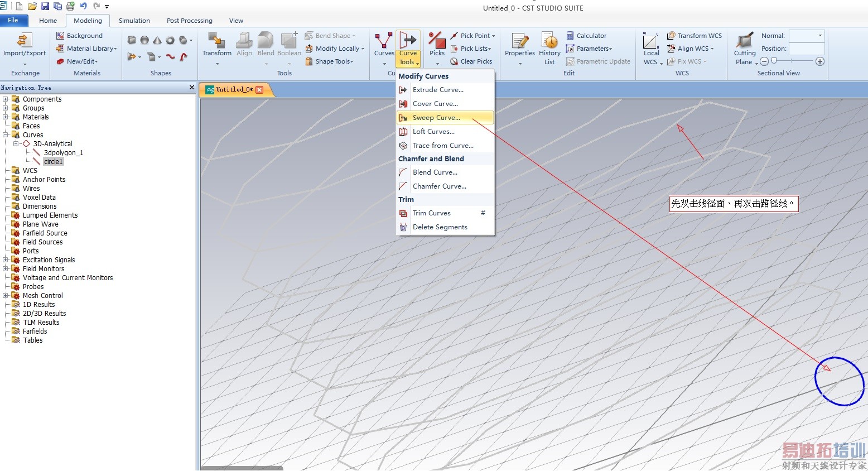
Task: Open the Curve Tools dropdown button
Action: [x=408, y=58]
